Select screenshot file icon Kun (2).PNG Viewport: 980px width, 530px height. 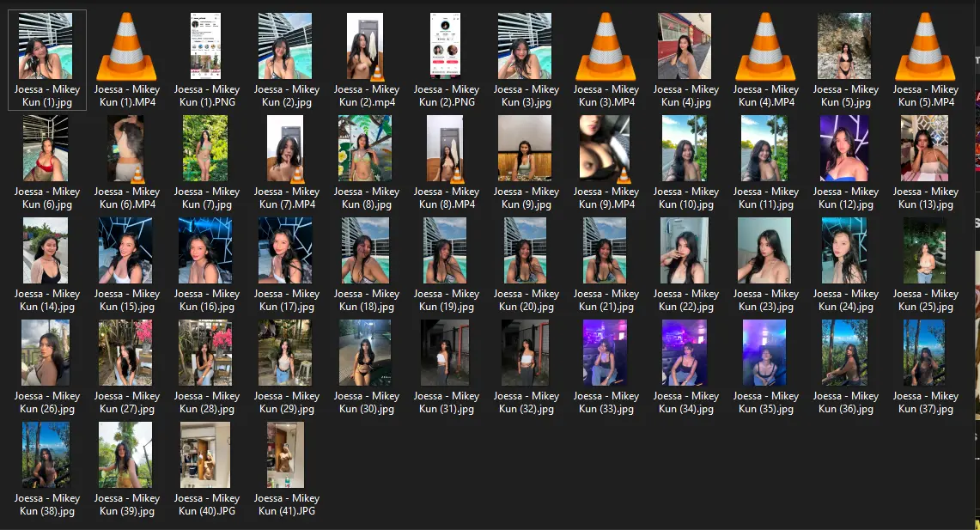coord(445,46)
